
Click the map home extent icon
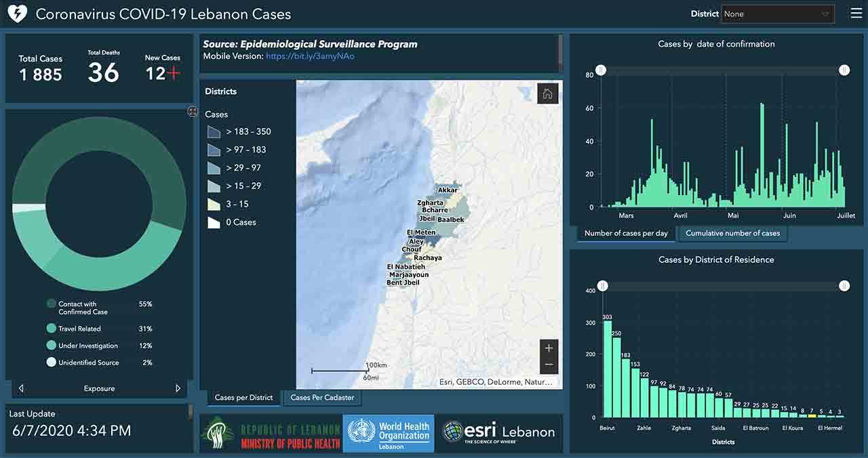pos(547,94)
